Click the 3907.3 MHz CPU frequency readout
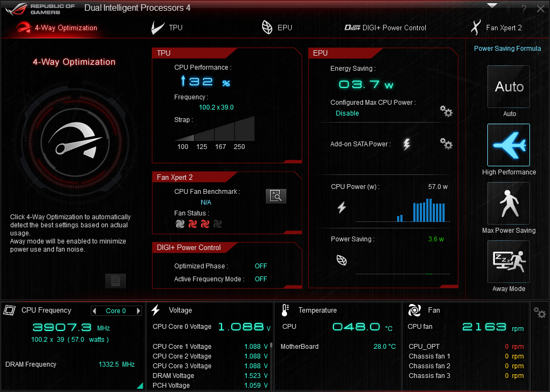 71,328
